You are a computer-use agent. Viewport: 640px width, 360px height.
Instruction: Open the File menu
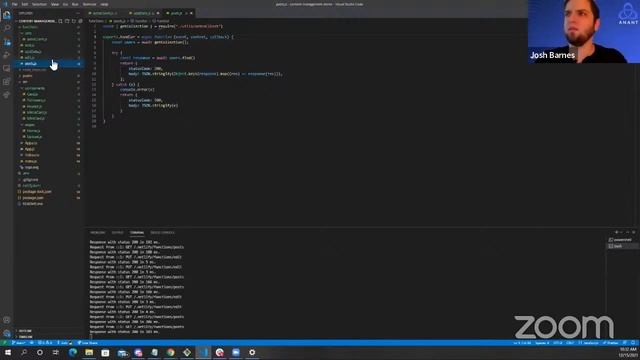click(x=15, y=4)
